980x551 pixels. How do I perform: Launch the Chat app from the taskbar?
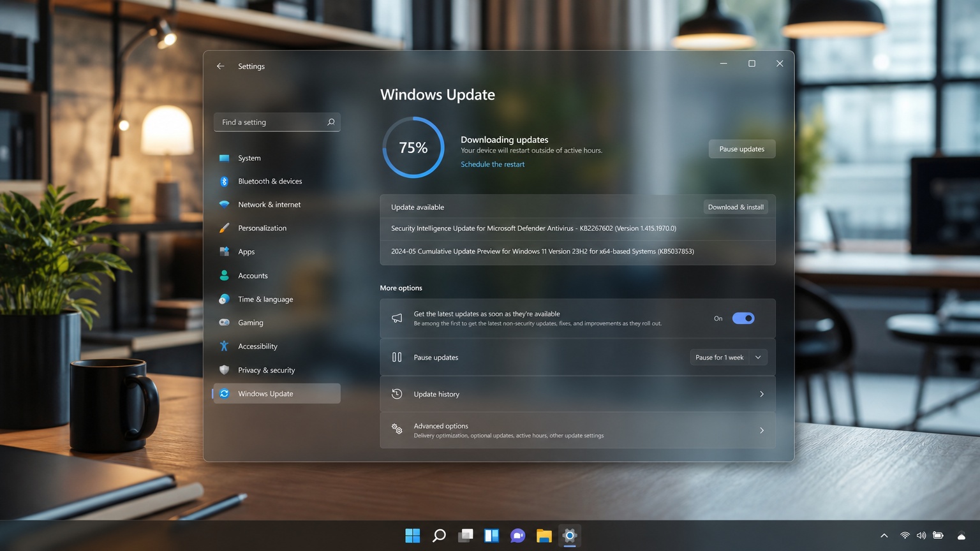(x=517, y=536)
